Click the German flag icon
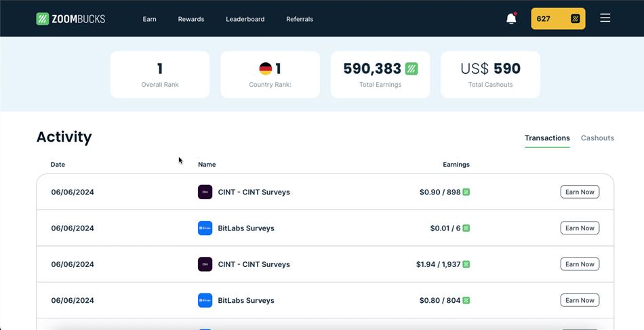Screen dimensions: 644x330 (x=266, y=68)
